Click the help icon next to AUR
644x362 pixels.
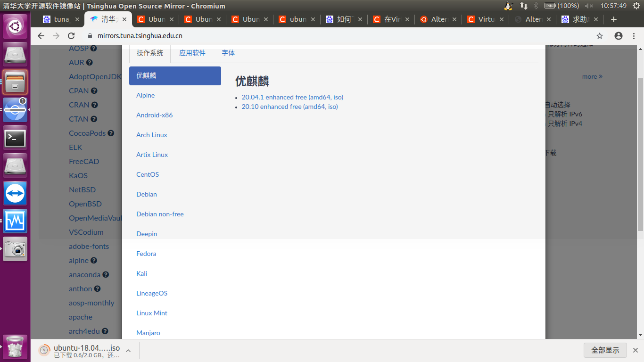(x=90, y=62)
